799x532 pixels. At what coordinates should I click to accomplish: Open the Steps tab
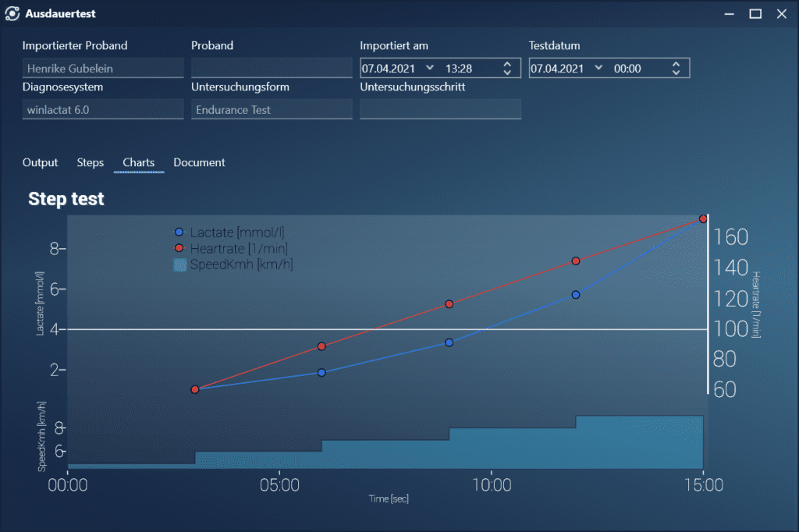pyautogui.click(x=91, y=162)
